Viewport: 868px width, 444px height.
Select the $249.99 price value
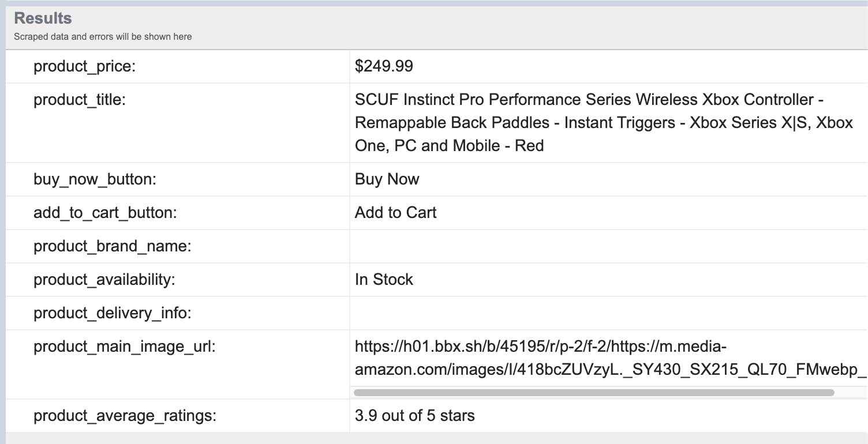pos(384,66)
